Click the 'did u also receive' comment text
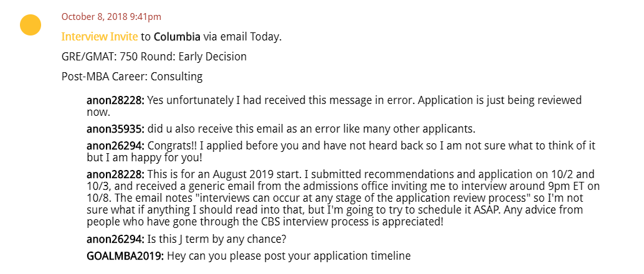 [311, 129]
